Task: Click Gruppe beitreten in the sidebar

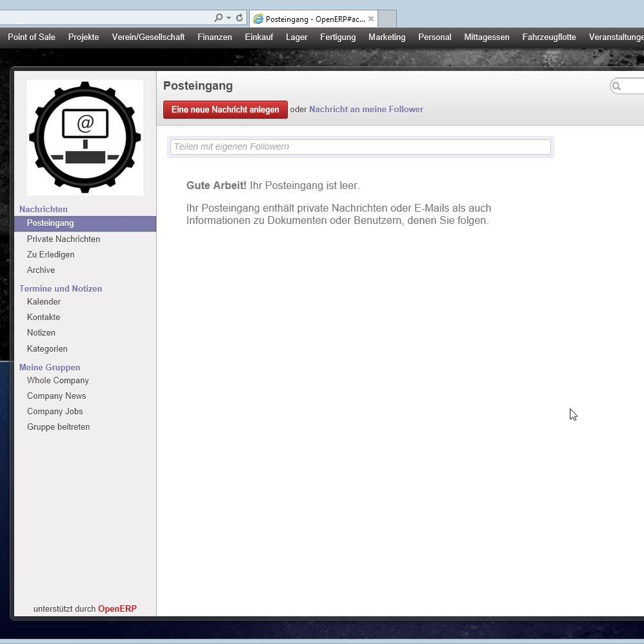Action: click(x=58, y=427)
